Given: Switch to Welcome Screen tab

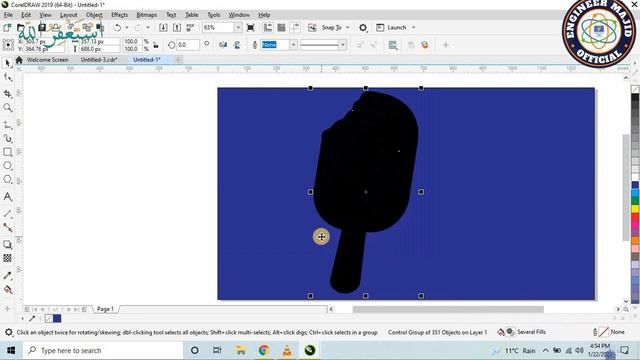Looking at the screenshot, I should (x=47, y=60).
